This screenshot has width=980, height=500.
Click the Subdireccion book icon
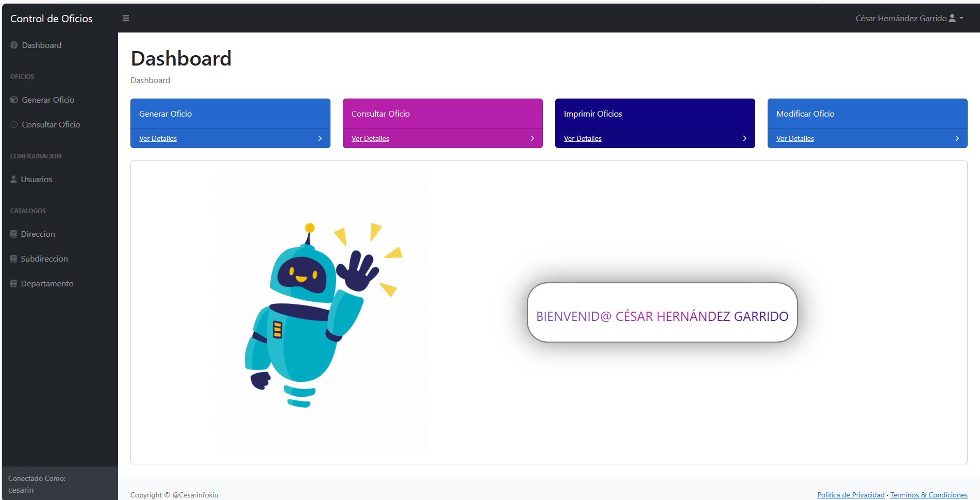(x=14, y=259)
